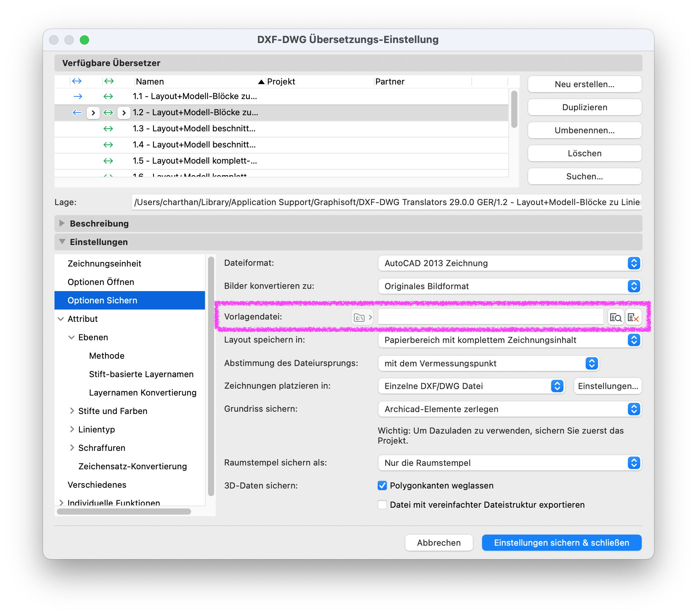This screenshot has width=697, height=616.
Task: Click the green arrows column header icon
Action: point(109,81)
